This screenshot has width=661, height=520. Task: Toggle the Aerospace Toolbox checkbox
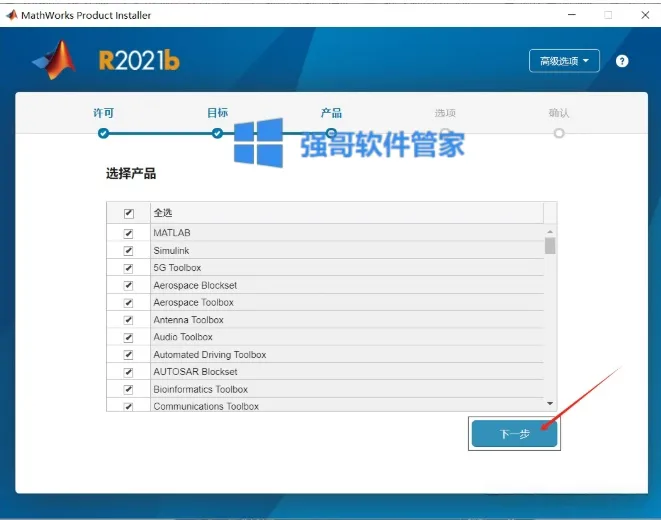point(129,303)
